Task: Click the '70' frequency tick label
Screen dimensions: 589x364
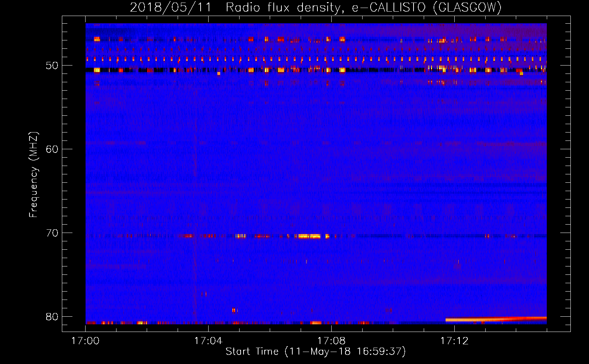Action: pos(52,233)
